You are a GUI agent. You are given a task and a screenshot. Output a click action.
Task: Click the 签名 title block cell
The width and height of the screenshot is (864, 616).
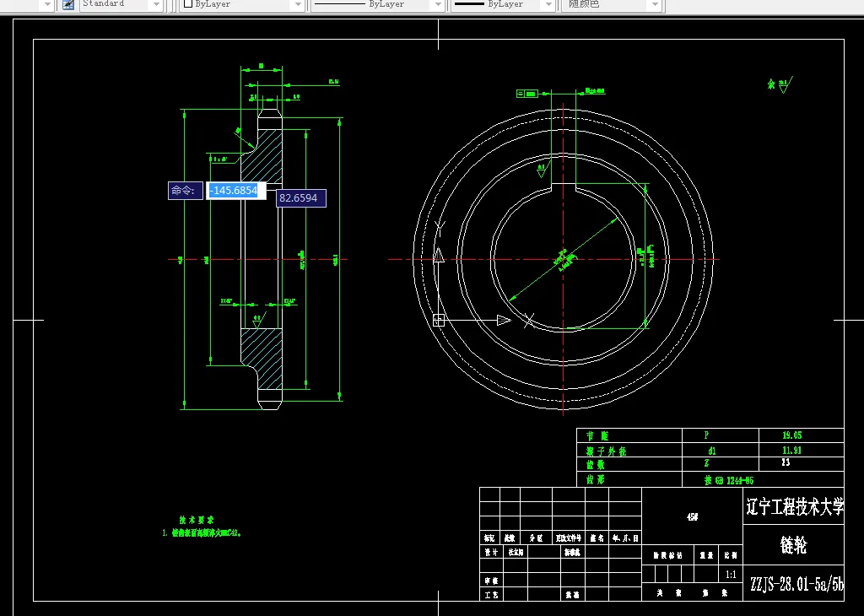pyautogui.click(x=597, y=538)
